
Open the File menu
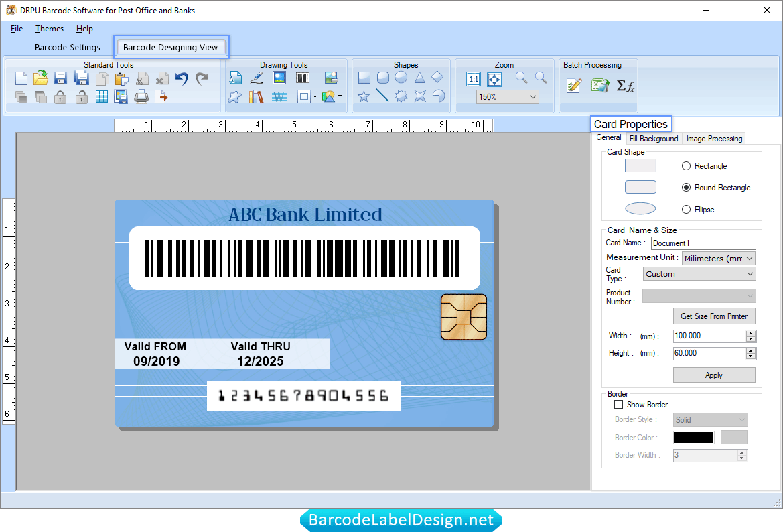[x=17, y=29]
